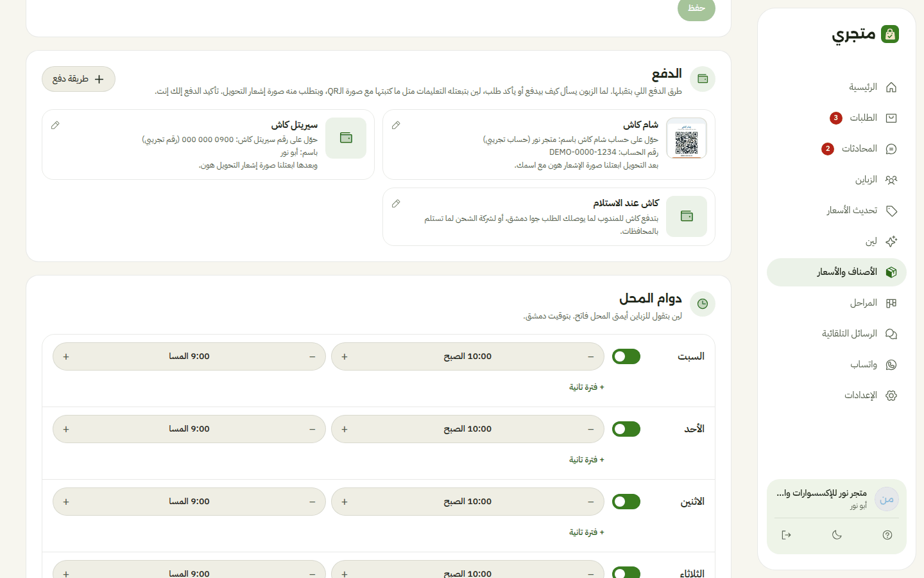The image size is (924, 578).
Task: Toggle الأحد working day switch
Action: pyautogui.click(x=626, y=429)
